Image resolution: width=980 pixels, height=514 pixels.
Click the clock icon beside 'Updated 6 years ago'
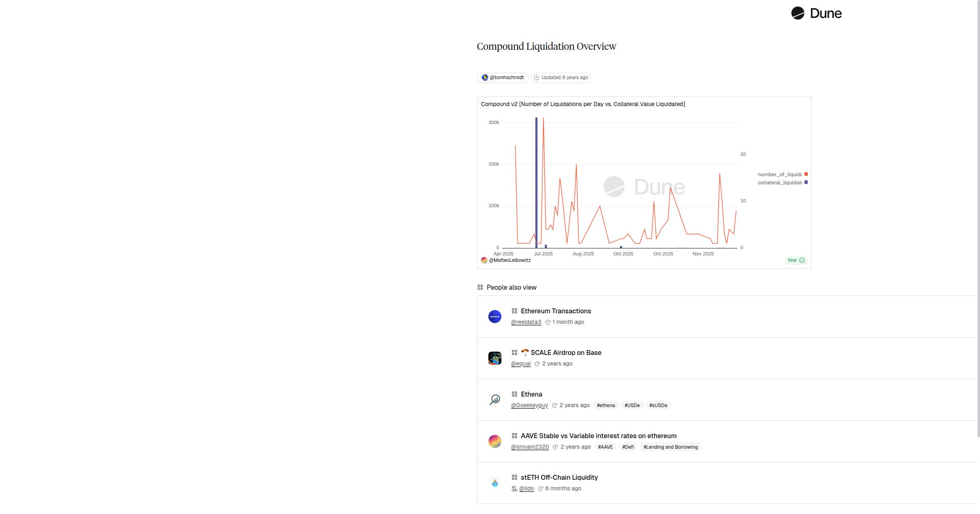(537, 78)
